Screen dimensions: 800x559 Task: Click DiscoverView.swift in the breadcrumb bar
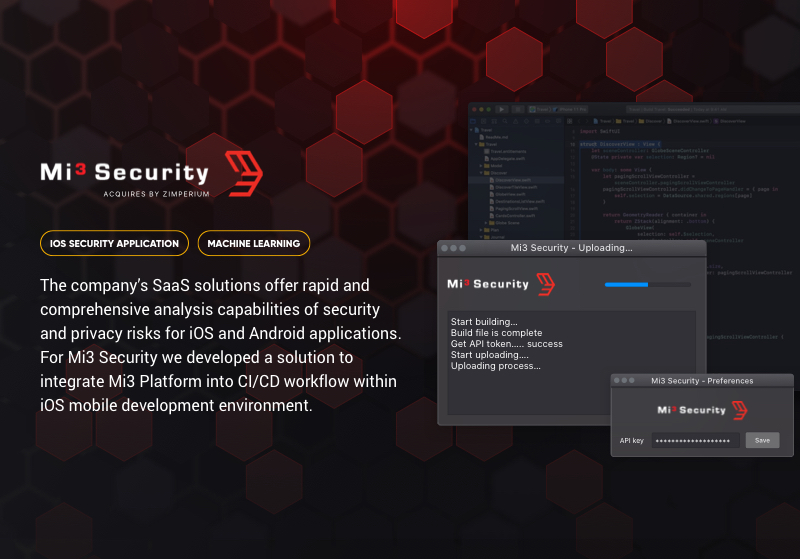(x=688, y=121)
